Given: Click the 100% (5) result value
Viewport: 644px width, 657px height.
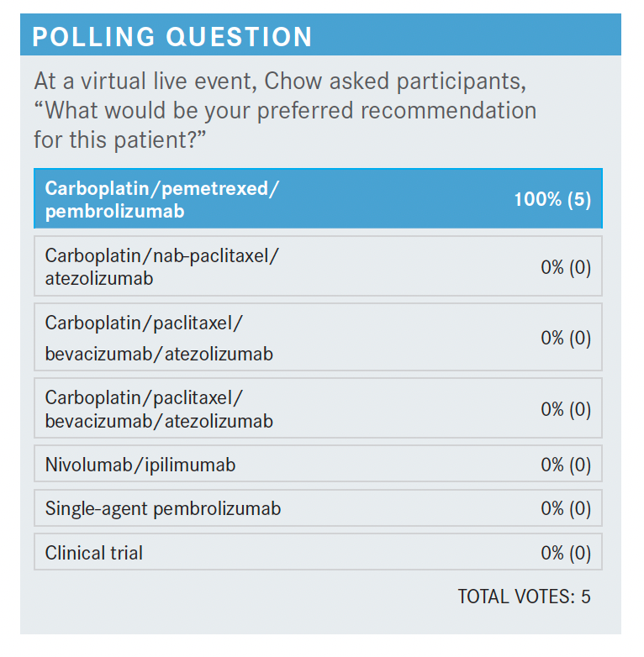Looking at the screenshot, I should pyautogui.click(x=552, y=200).
